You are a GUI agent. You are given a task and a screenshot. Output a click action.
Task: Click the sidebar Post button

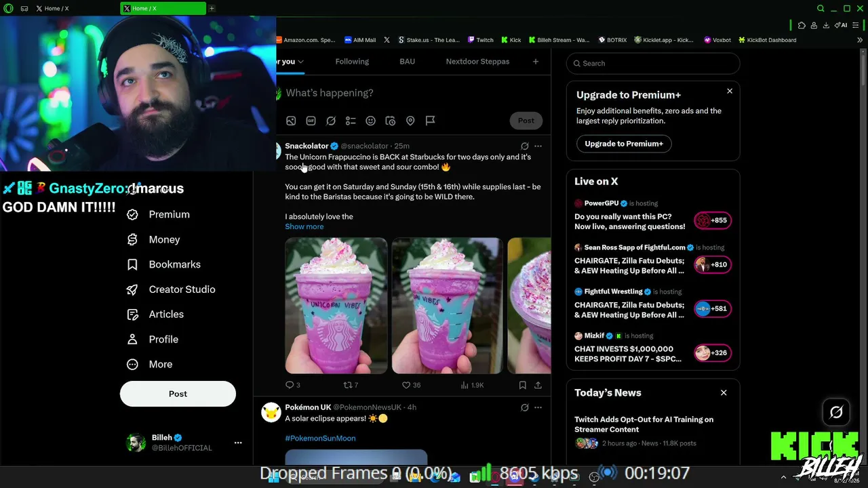click(x=178, y=394)
